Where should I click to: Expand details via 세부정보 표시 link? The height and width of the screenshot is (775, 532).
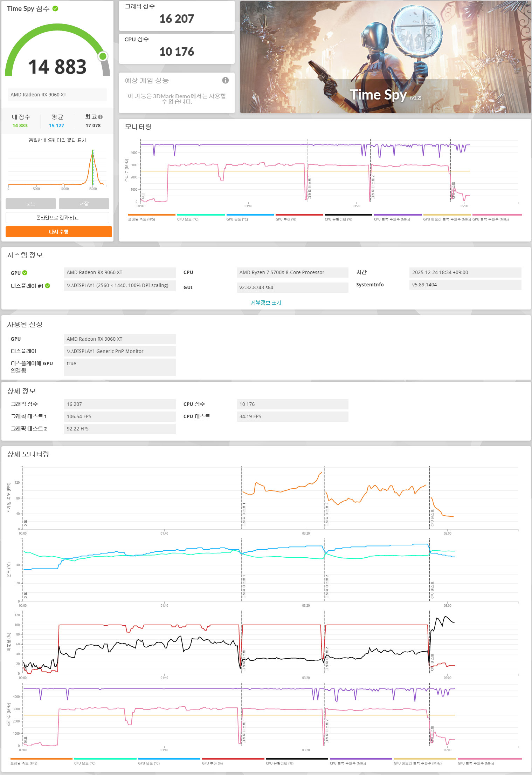[x=266, y=302]
